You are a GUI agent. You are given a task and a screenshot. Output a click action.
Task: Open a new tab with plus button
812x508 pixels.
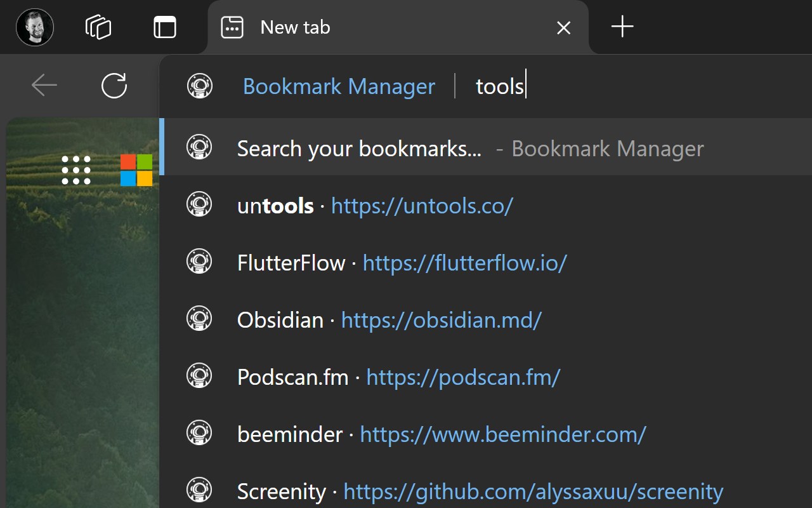[622, 27]
